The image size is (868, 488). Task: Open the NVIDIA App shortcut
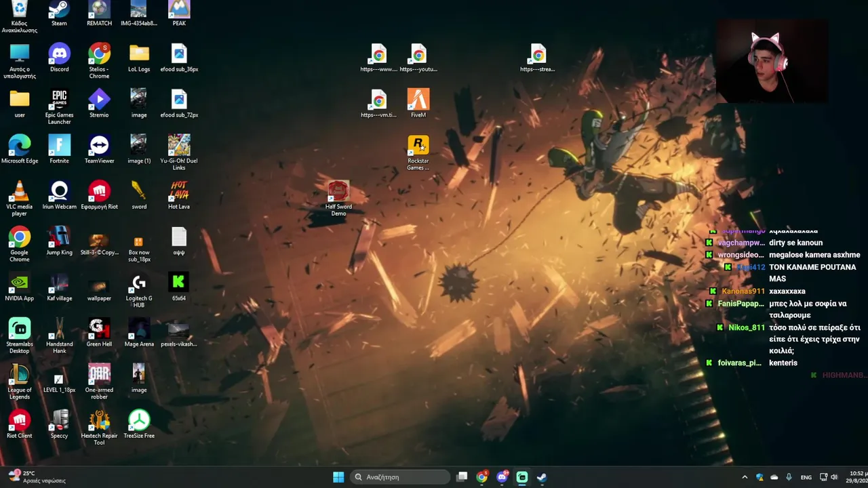(20, 287)
